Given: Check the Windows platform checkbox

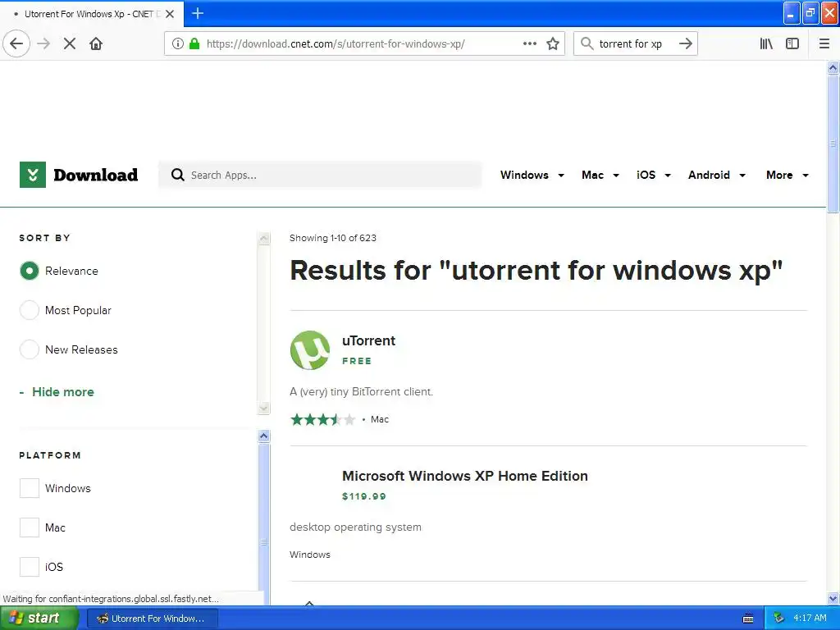Looking at the screenshot, I should coord(30,488).
